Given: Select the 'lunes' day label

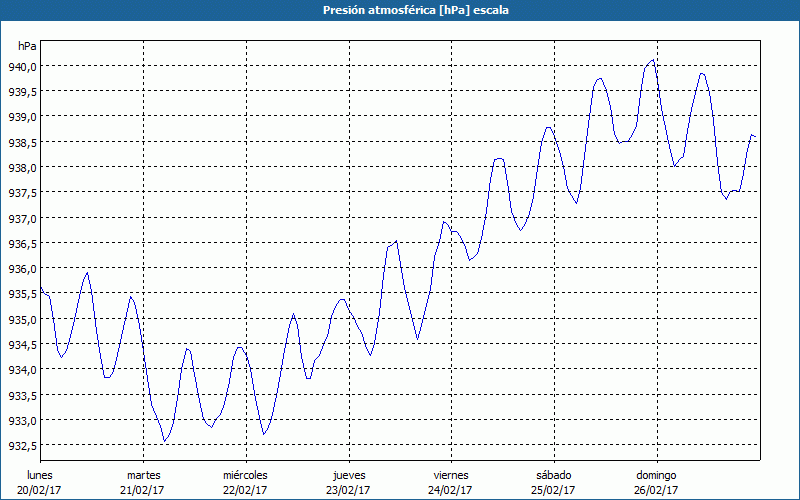Looking at the screenshot, I should click(x=40, y=474).
